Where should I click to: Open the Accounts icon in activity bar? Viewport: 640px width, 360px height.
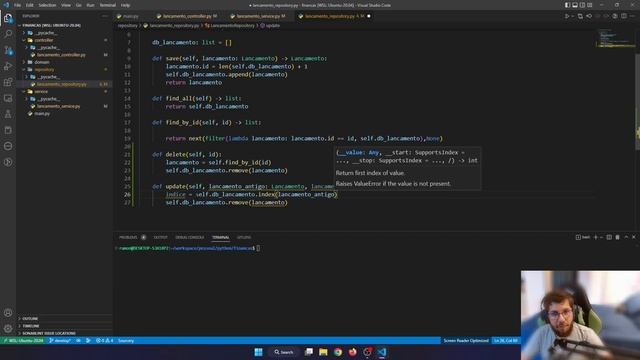tap(8, 313)
